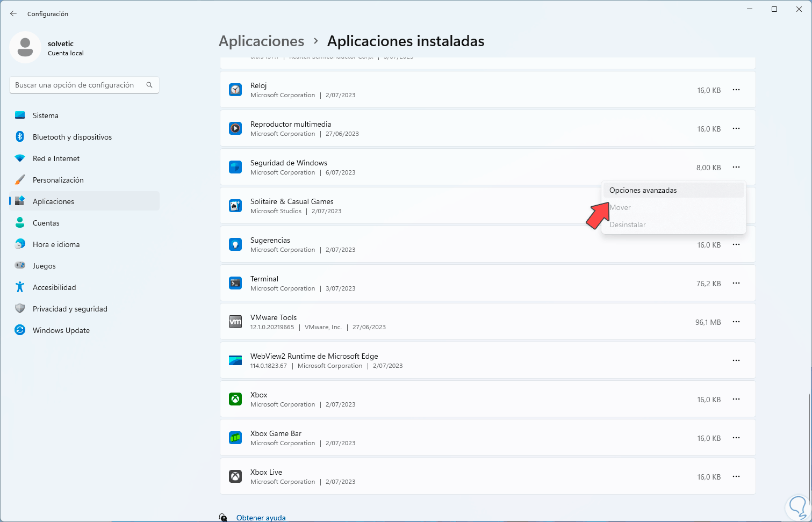This screenshot has height=522, width=812.
Task: Open Cuentas settings
Action: click(x=84, y=223)
